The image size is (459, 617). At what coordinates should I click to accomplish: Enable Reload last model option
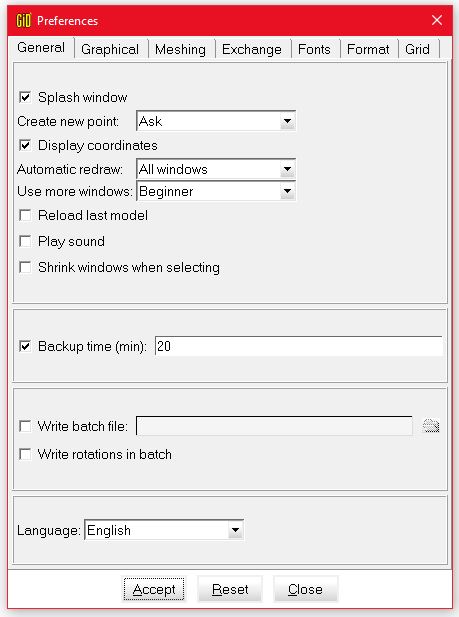[x=25, y=215]
